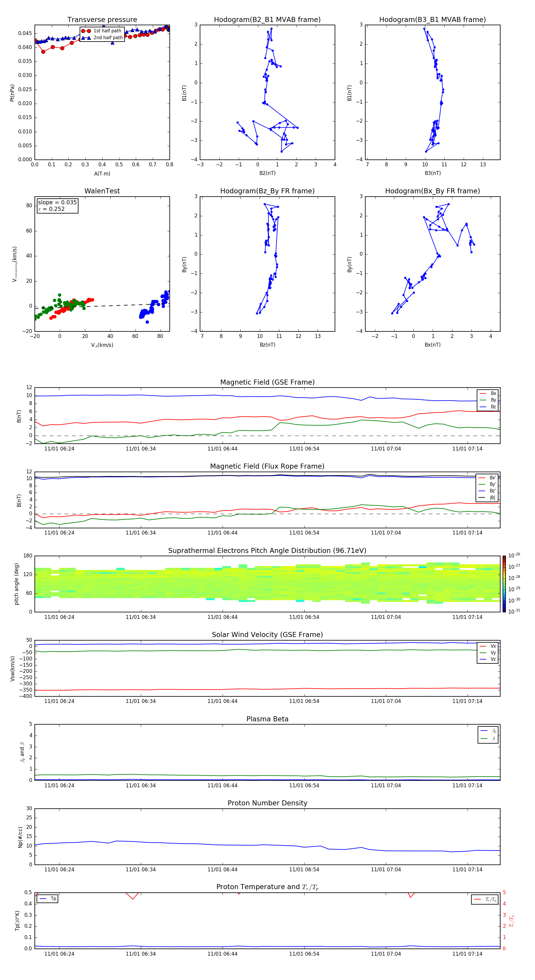The image size is (535, 980).
Task: Select the "Hodogram(Bx_By FR frame)" title
Action: click(x=432, y=191)
